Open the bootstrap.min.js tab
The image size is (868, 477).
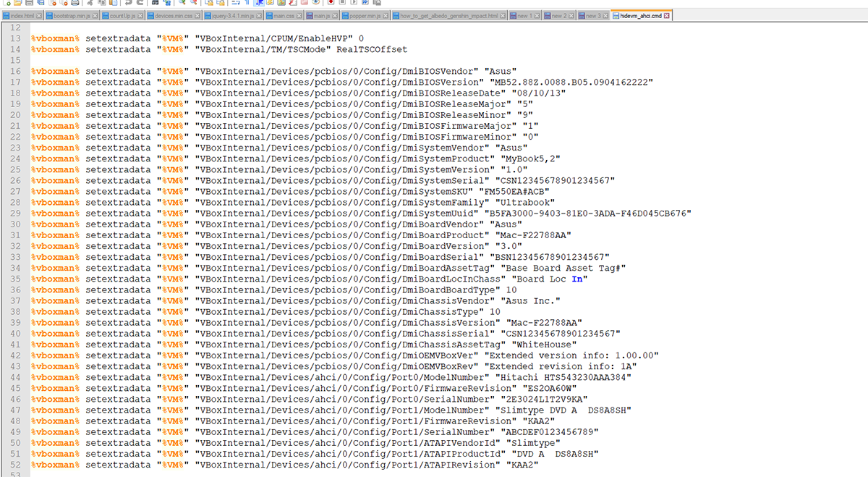click(71, 16)
